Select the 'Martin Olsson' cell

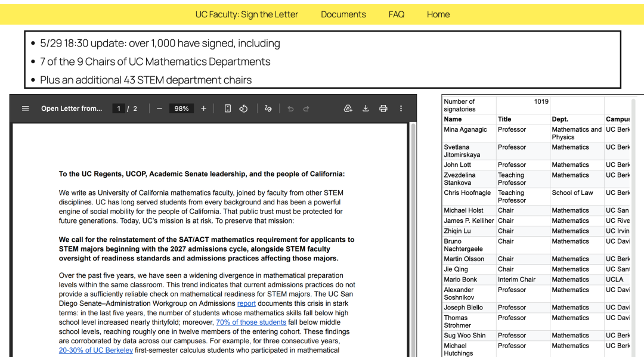click(x=469, y=259)
